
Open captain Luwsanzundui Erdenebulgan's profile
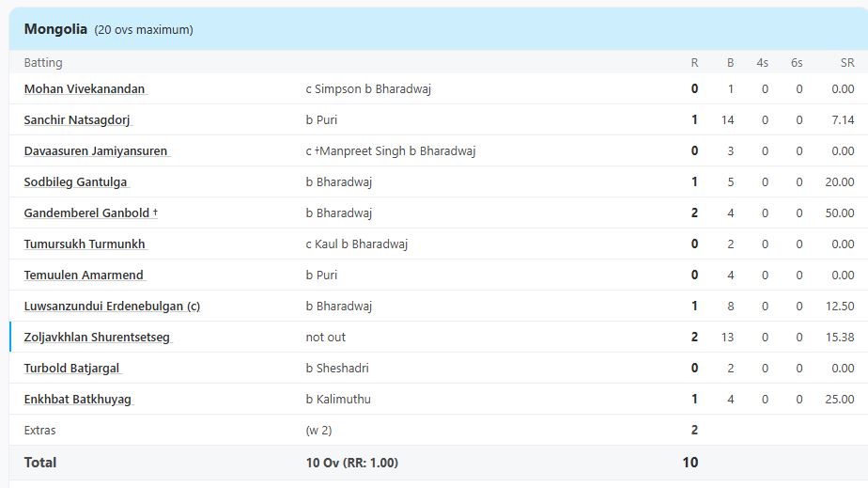tap(112, 307)
